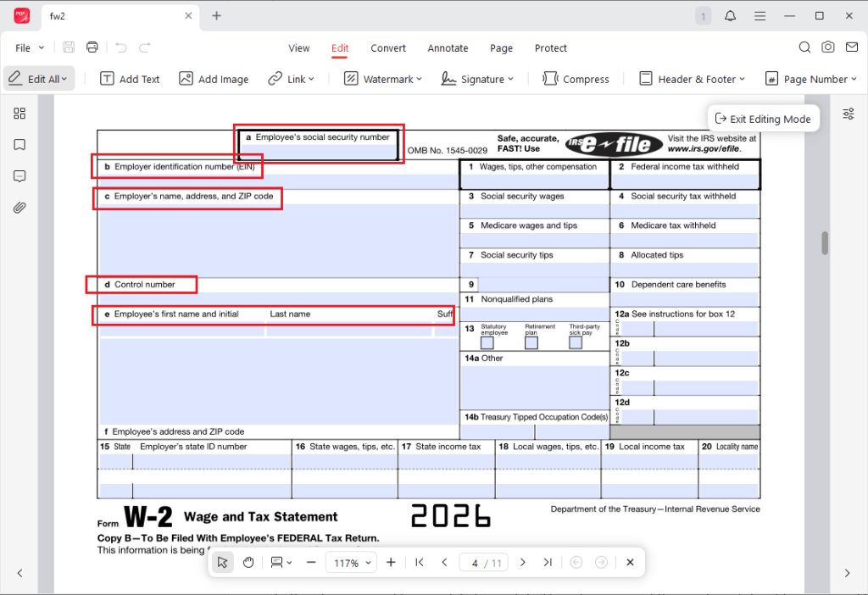
Task: Go to next page arrow
Action: [522, 562]
